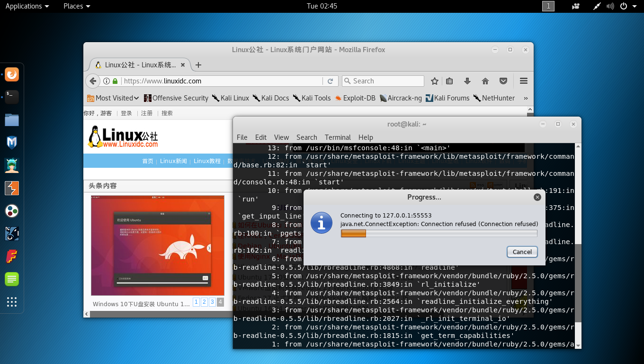Open Firefox hamburger menu

pos(524,81)
